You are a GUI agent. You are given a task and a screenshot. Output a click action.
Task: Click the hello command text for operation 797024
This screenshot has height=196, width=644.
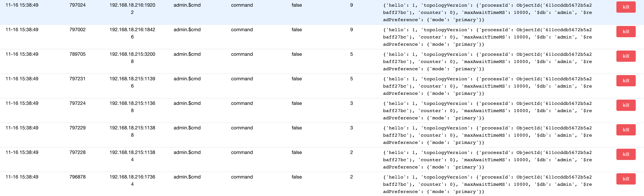(x=487, y=12)
